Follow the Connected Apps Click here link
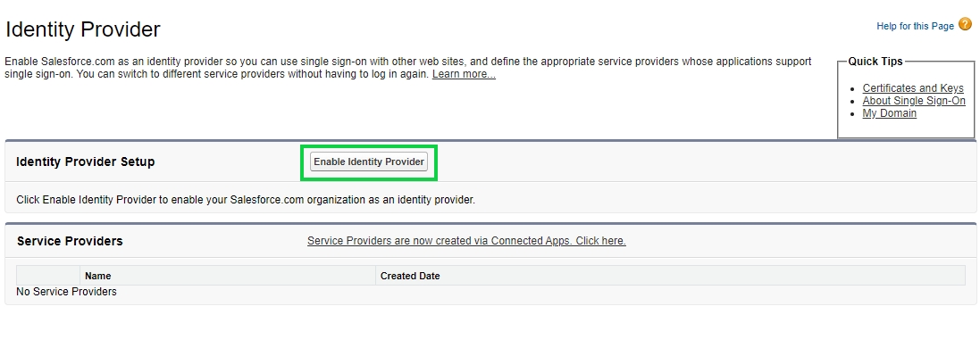This screenshot has height=348, width=980. pos(466,241)
